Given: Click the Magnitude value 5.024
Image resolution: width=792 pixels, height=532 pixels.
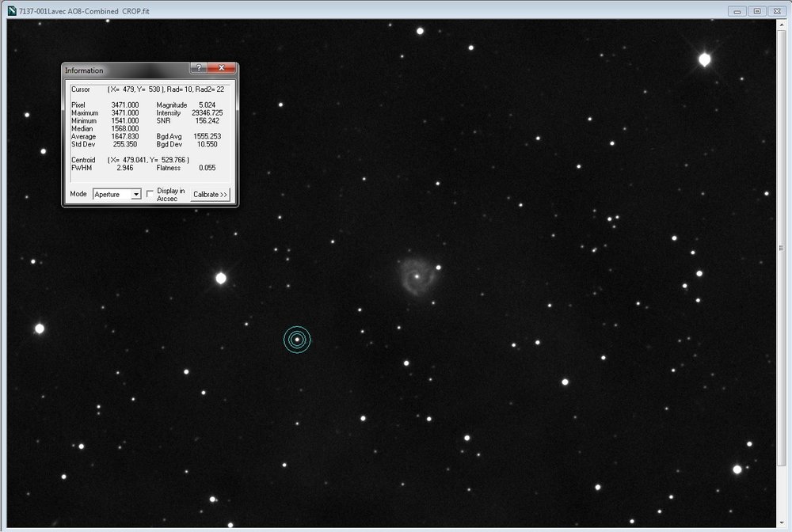Looking at the screenshot, I should tap(207, 105).
